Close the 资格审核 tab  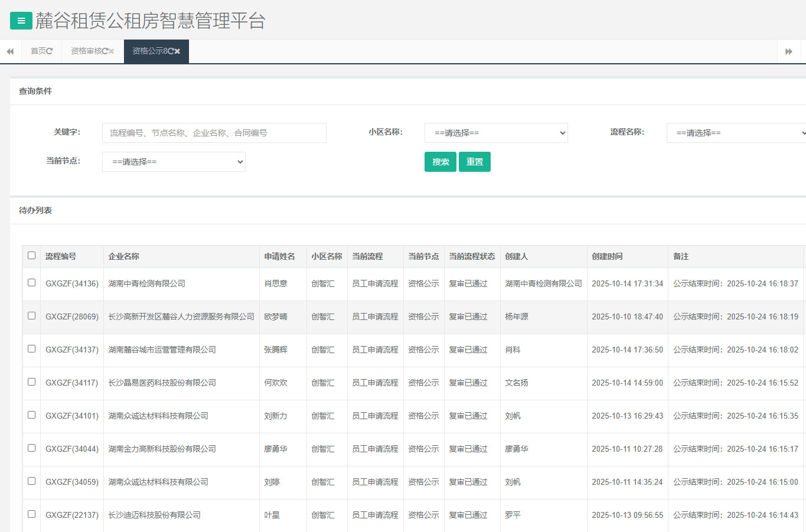tap(112, 51)
